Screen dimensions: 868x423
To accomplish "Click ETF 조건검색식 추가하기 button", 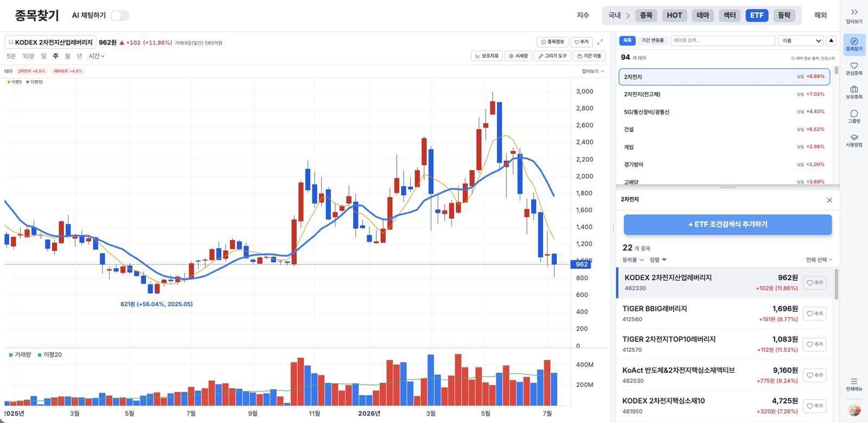I will click(x=727, y=224).
